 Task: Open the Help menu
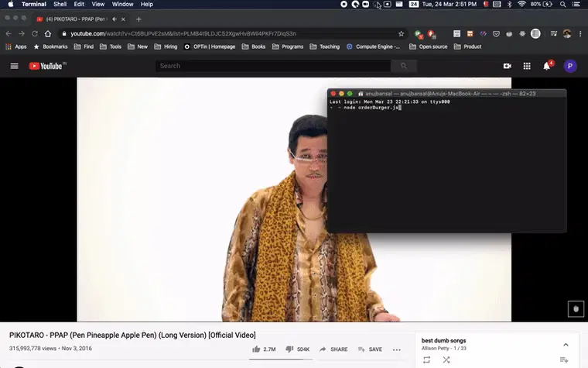tap(147, 4)
